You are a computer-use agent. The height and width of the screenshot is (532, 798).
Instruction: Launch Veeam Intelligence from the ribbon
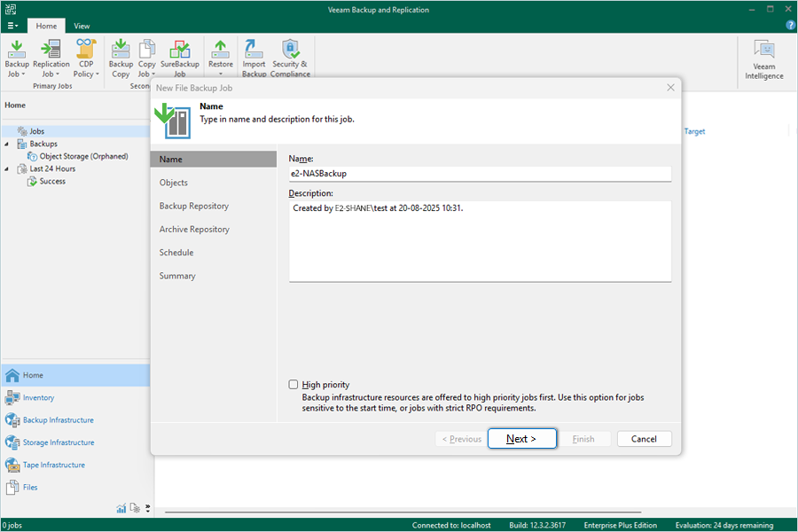coord(764,60)
